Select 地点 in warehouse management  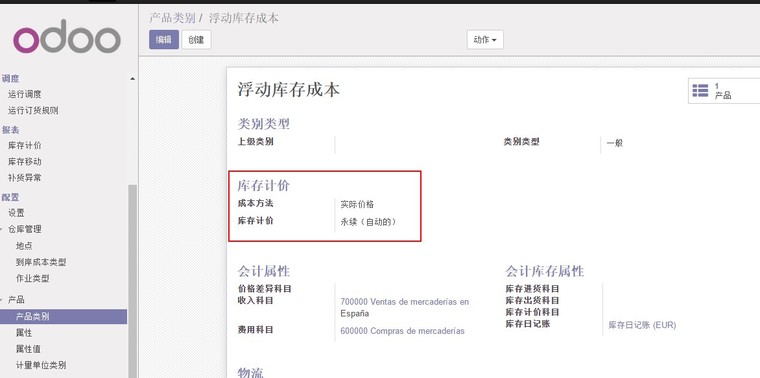pyautogui.click(x=24, y=246)
